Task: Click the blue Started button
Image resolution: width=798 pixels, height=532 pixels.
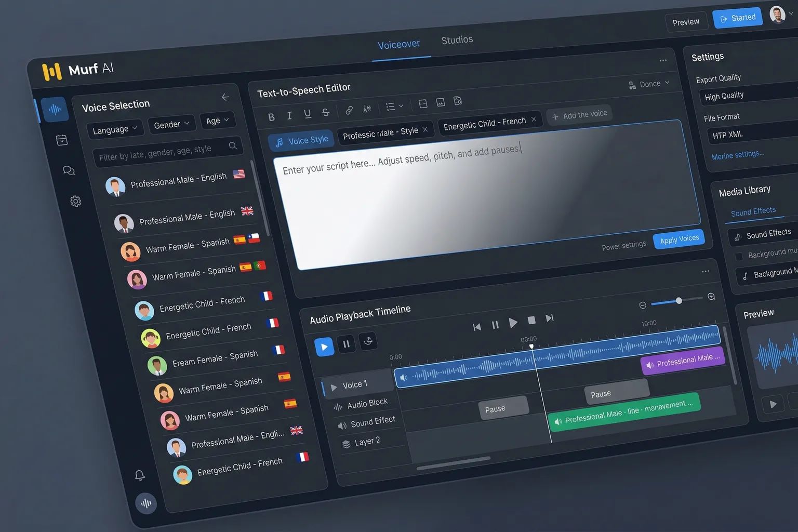Action: [x=738, y=18]
